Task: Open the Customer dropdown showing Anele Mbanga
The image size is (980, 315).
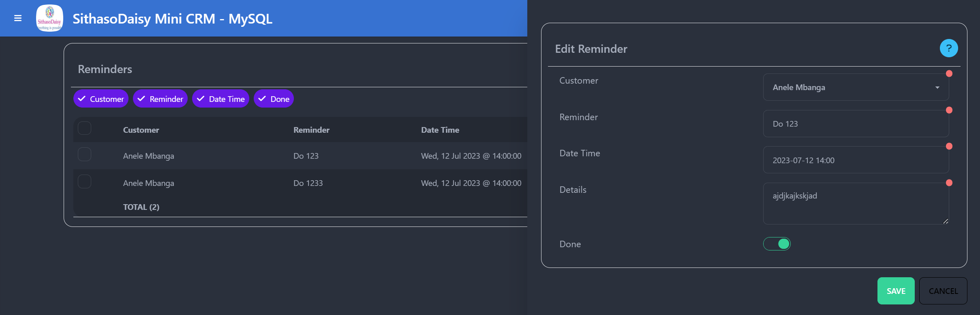Action: click(x=851, y=87)
